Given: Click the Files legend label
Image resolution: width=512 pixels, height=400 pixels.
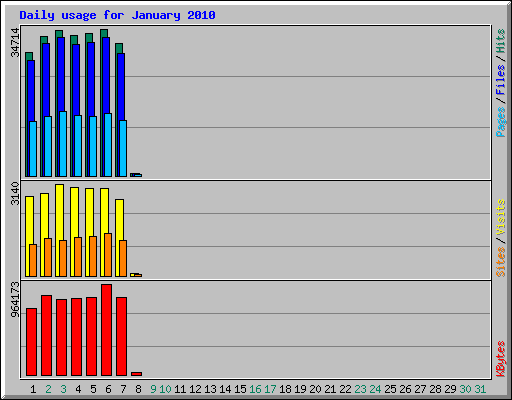Looking at the screenshot, I should (x=501, y=79).
